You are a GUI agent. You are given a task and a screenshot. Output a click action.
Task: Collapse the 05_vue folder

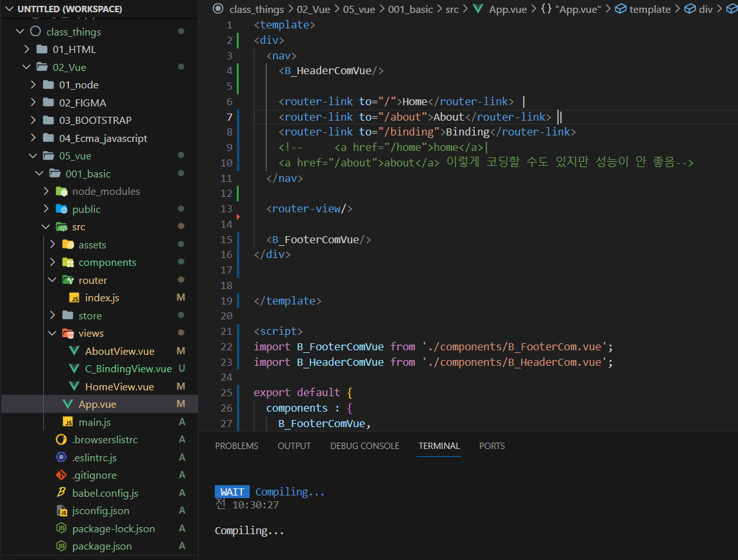[33, 155]
